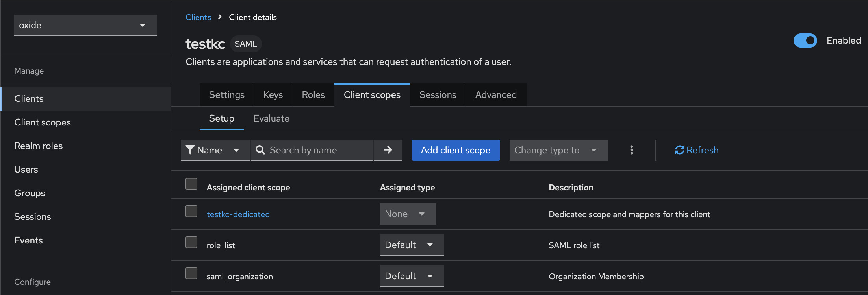Click the Organization Membership description
Image resolution: width=868 pixels, height=295 pixels.
click(596, 277)
